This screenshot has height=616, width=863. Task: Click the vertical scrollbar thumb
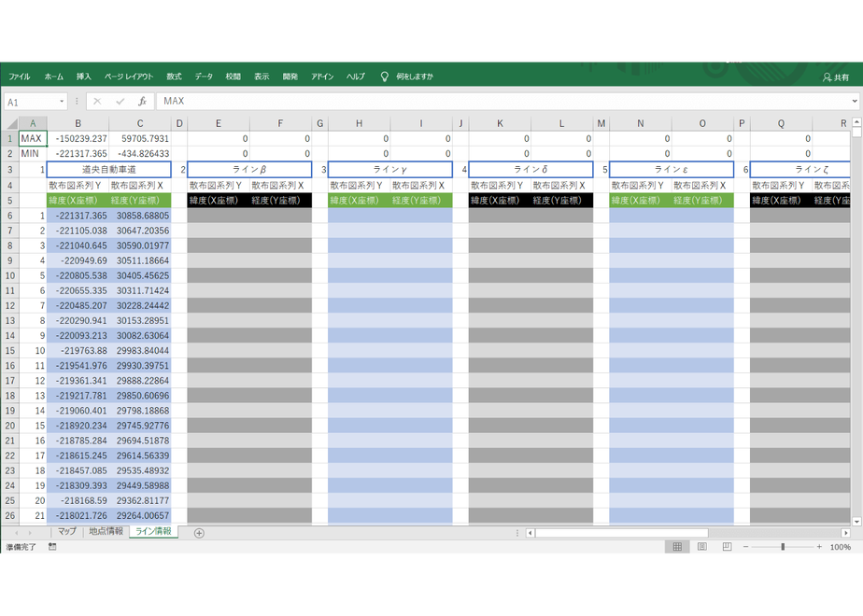856,132
